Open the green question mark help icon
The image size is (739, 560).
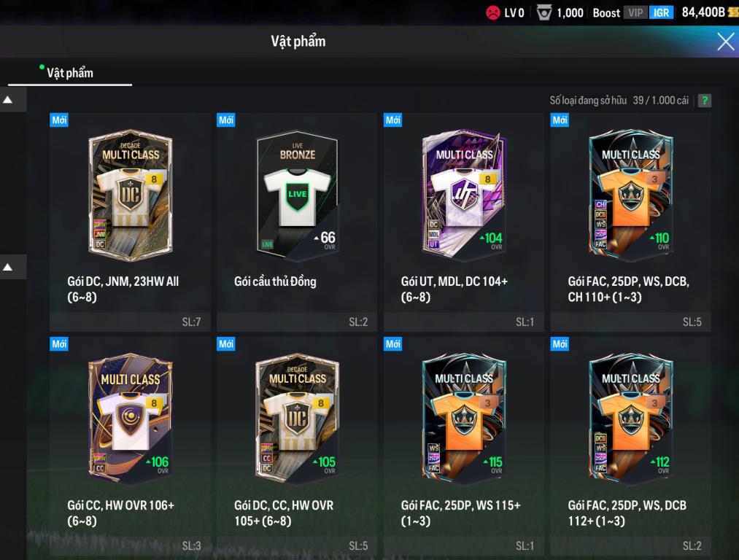[x=704, y=101]
